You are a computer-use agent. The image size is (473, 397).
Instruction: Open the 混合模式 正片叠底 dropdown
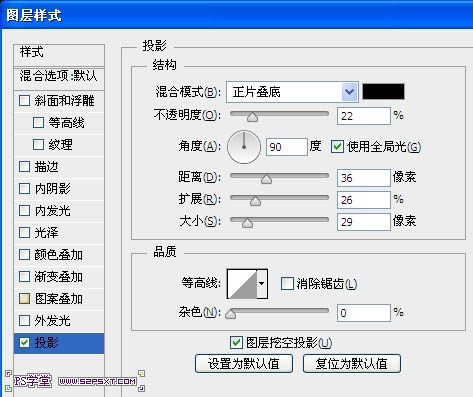point(292,92)
